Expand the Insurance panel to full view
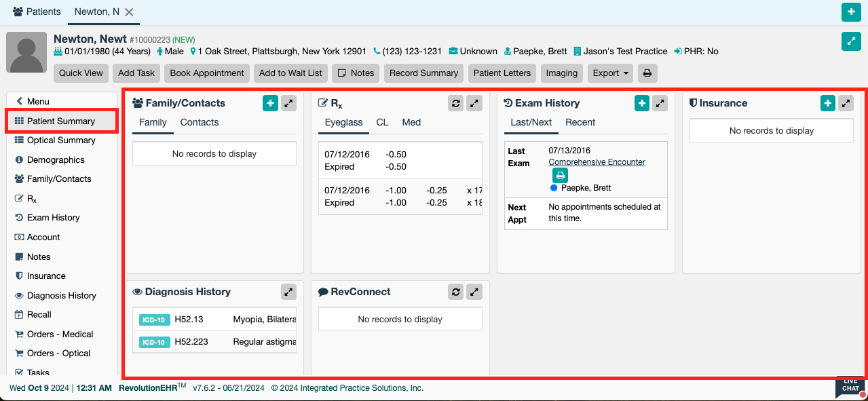The width and height of the screenshot is (868, 401). click(x=846, y=103)
